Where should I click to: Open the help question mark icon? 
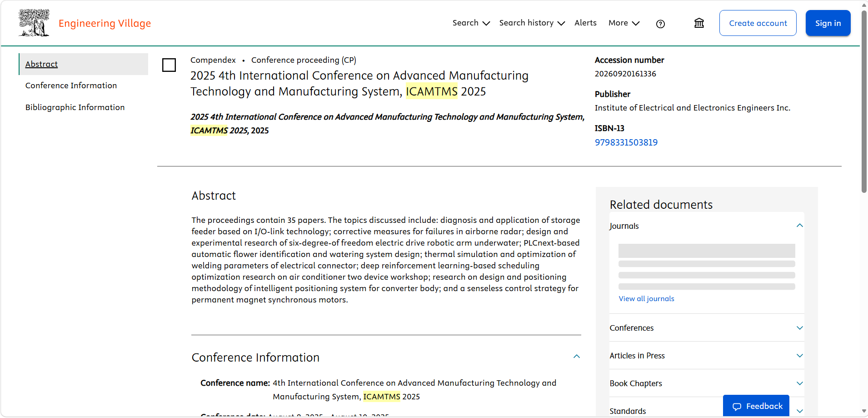point(660,24)
